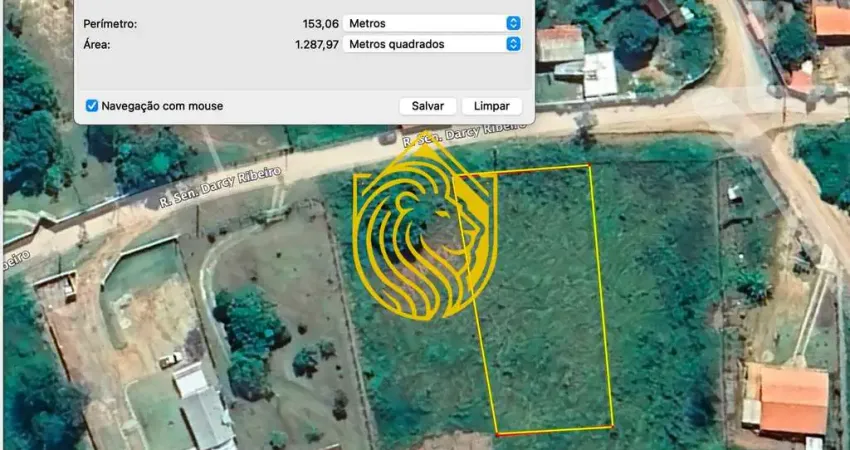The height and width of the screenshot is (450, 850).
Task: Click the right yellow edge of the polygon
Action: 600,295
